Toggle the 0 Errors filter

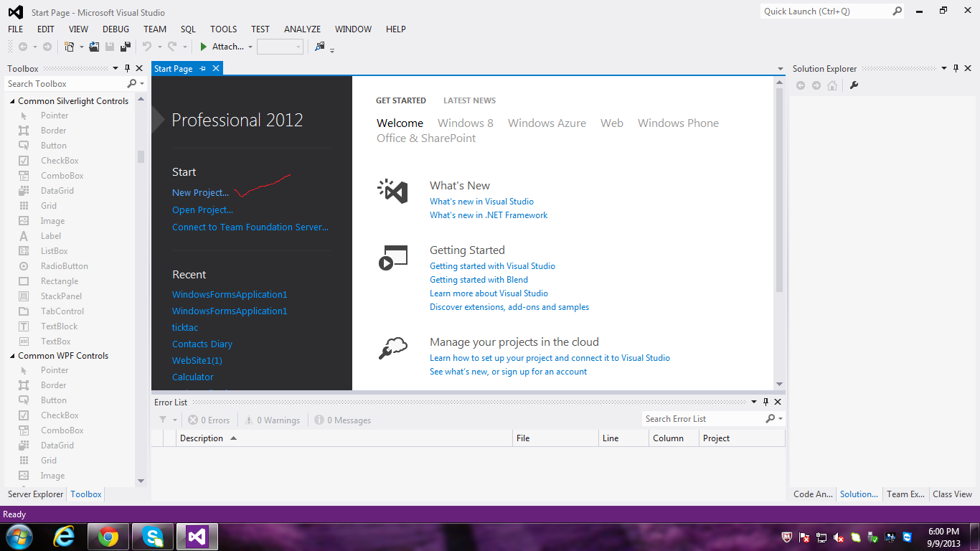(x=209, y=420)
